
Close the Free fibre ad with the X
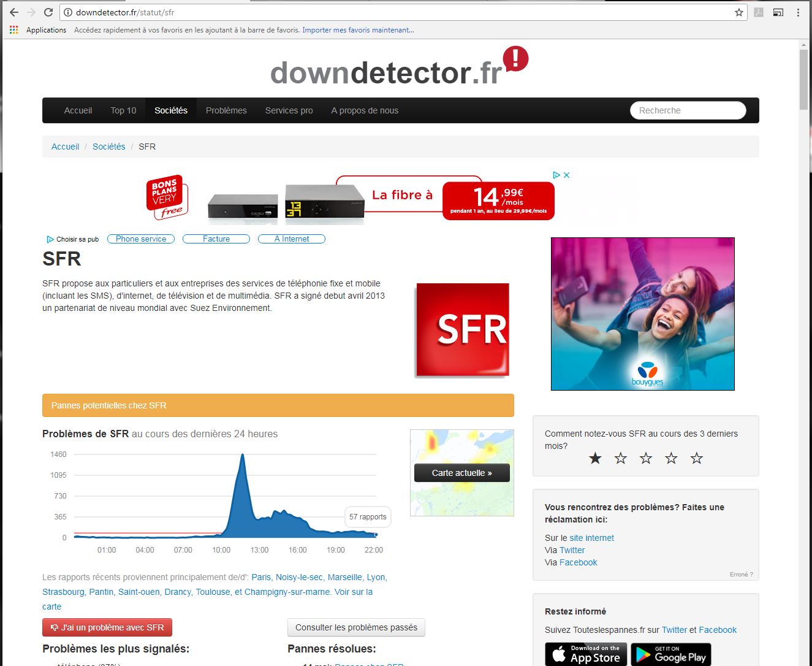(567, 175)
